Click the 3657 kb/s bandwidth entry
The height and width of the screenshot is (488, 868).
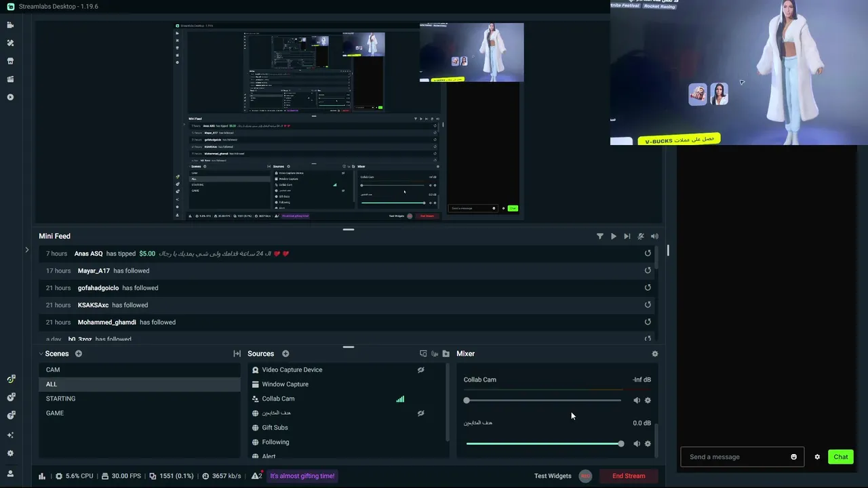(x=221, y=476)
